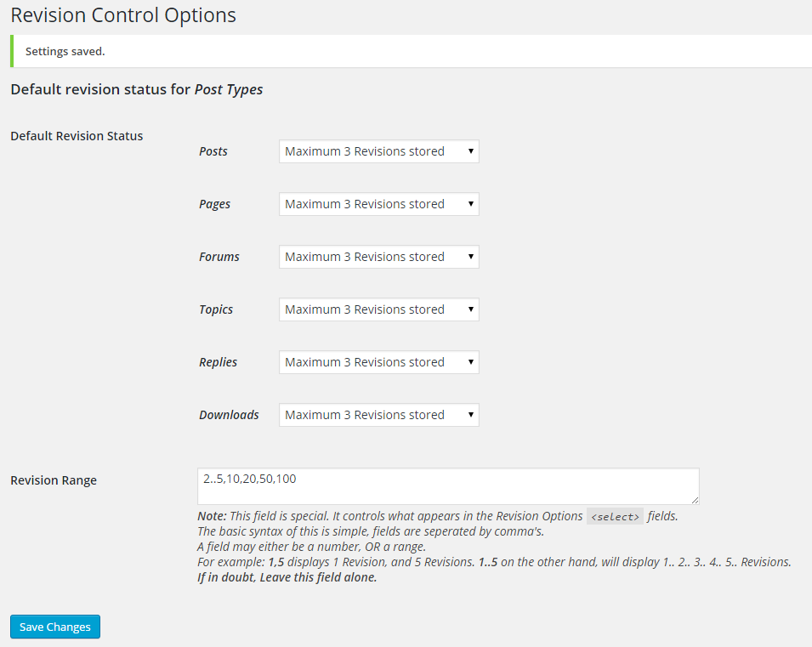Image resolution: width=812 pixels, height=647 pixels.
Task: Click the Revision Range textarea resize handle
Action: point(695,500)
